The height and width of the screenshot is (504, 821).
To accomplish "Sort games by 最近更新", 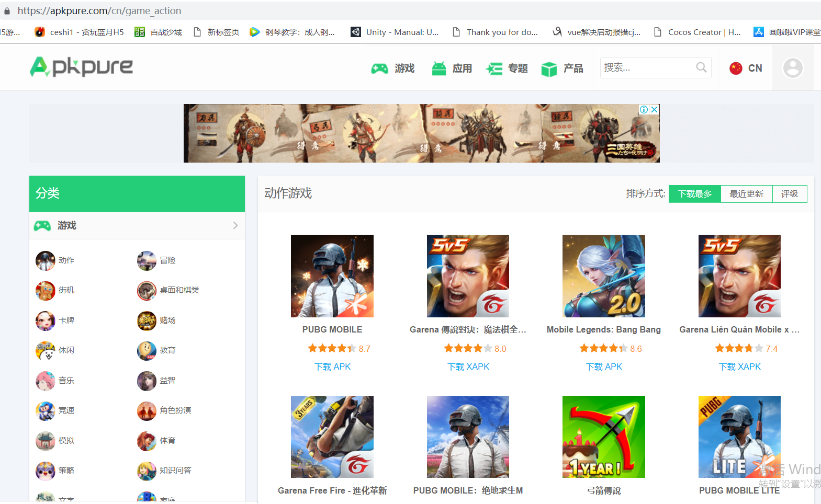I will [746, 194].
